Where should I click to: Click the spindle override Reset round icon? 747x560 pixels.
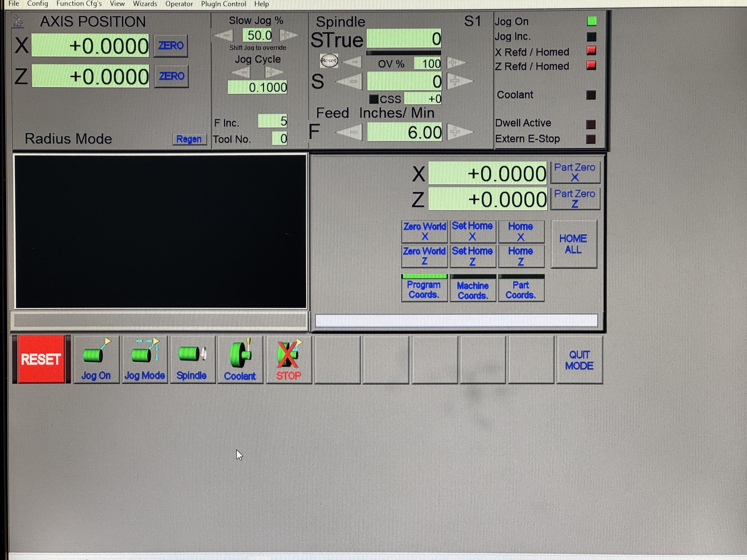[329, 61]
